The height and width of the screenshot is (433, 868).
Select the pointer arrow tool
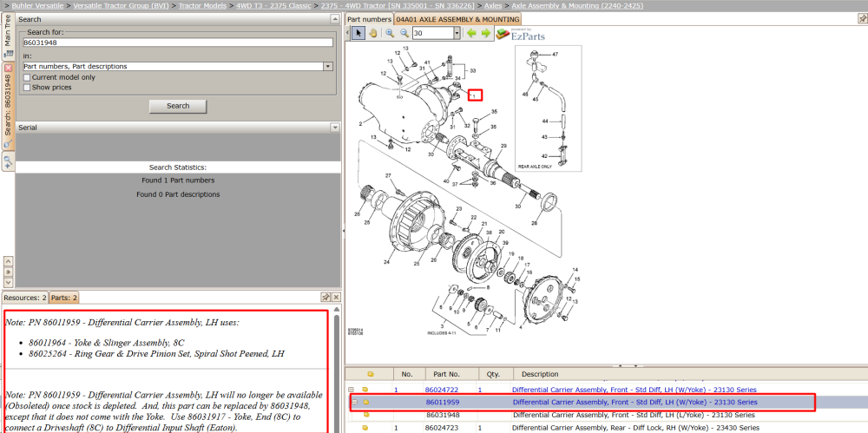358,33
